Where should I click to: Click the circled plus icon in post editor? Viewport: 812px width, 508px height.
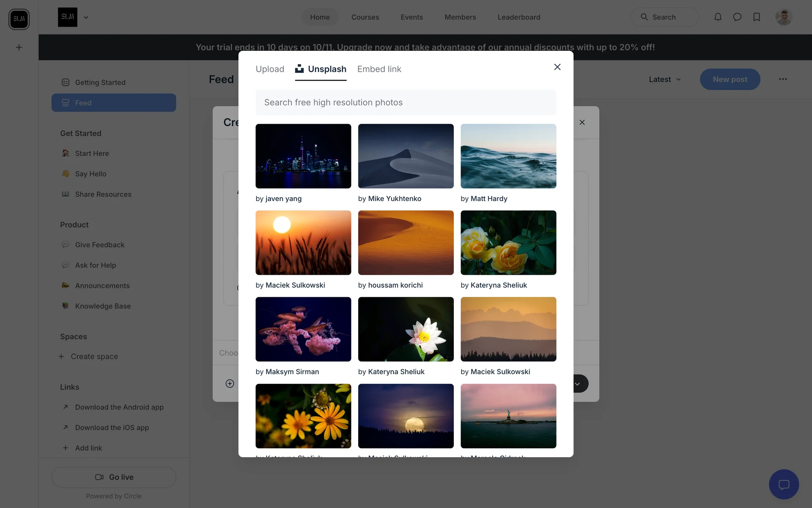230,384
